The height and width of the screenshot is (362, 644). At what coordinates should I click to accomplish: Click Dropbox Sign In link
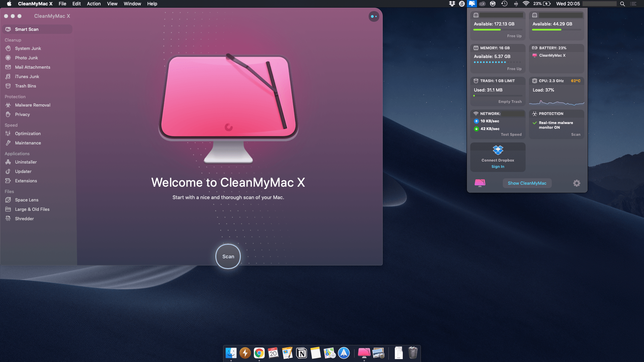click(498, 167)
